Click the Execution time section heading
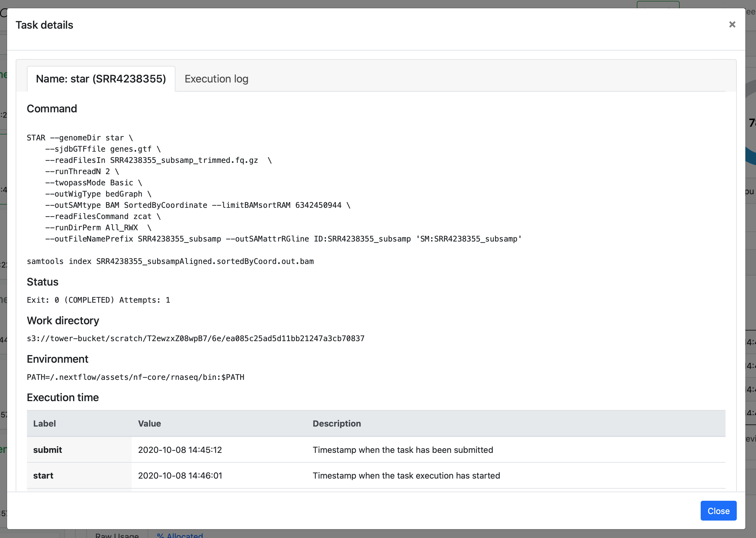Screen dimensions: 756x538 tap(63, 397)
